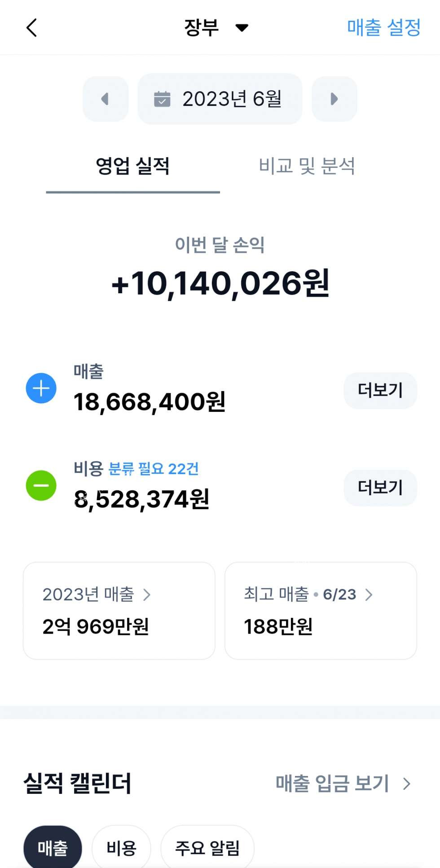This screenshot has height=868, width=440.
Task: Expand 최고 매출 6/23 card
Action: pos(321,610)
